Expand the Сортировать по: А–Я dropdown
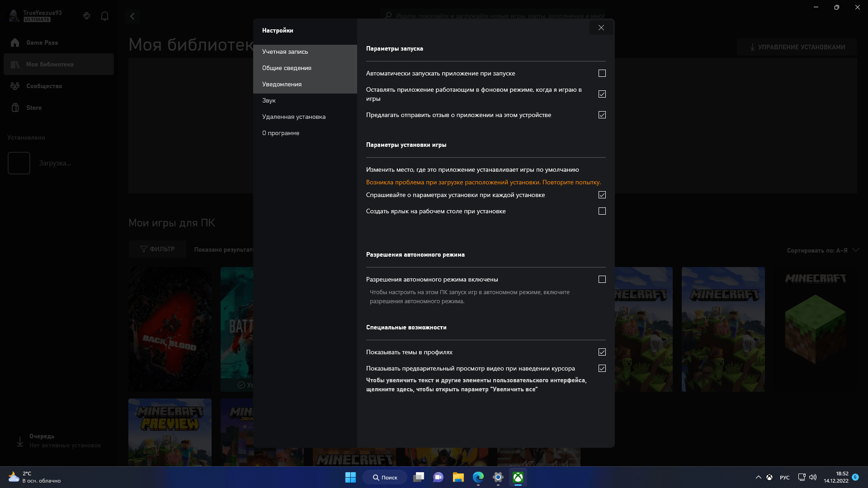The image size is (868, 488). coord(823,250)
